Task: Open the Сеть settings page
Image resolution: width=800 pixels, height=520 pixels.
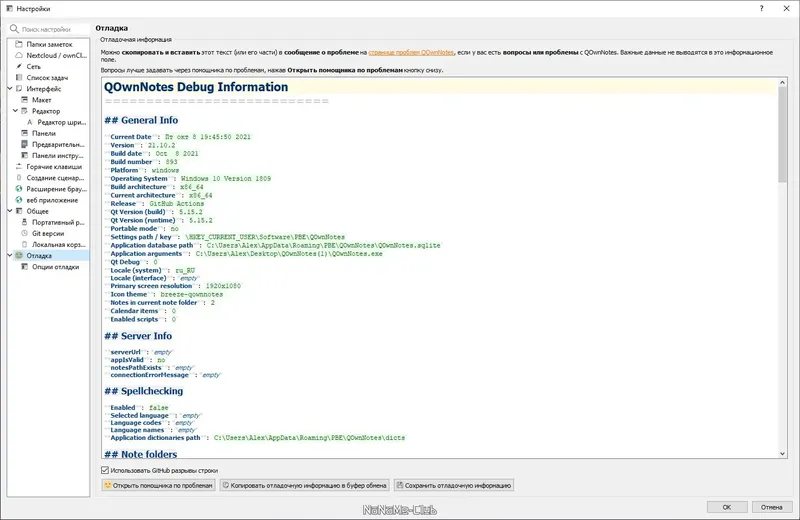Action: pyautogui.click(x=33, y=66)
